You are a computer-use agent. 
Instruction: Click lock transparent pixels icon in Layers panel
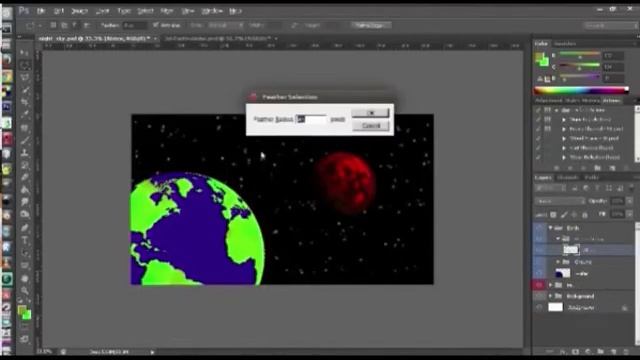pyautogui.click(x=553, y=215)
